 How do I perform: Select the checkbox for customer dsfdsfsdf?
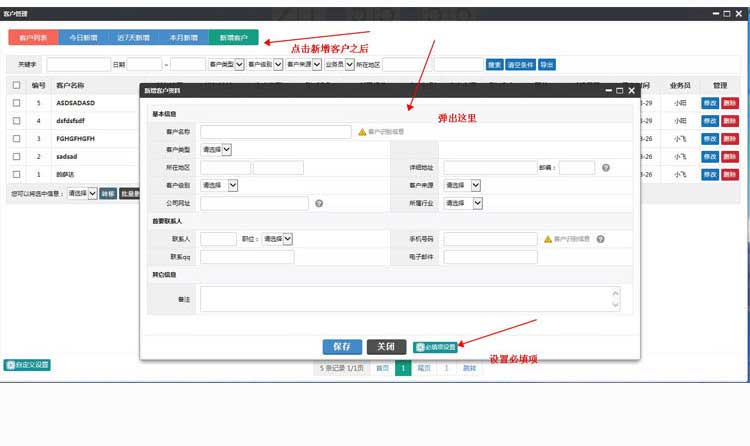pyautogui.click(x=16, y=121)
